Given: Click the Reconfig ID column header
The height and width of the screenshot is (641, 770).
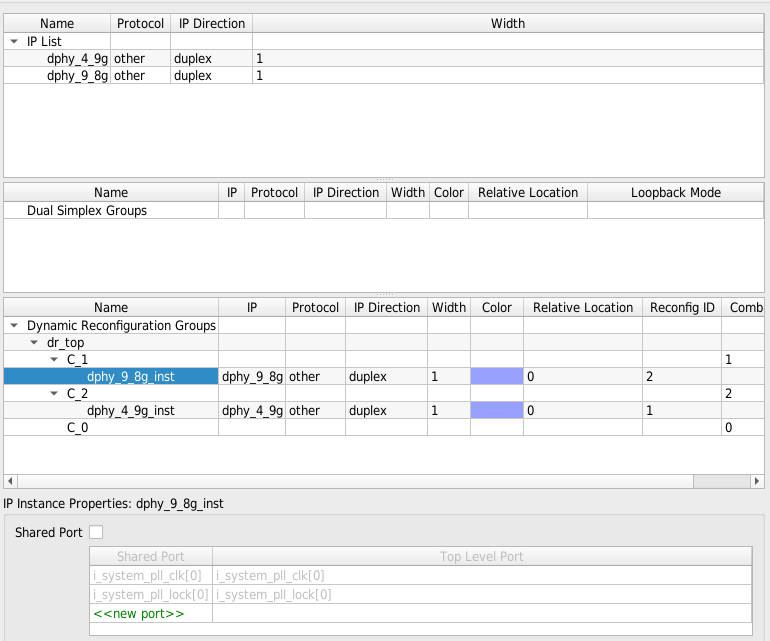Looking at the screenshot, I should 681,308.
